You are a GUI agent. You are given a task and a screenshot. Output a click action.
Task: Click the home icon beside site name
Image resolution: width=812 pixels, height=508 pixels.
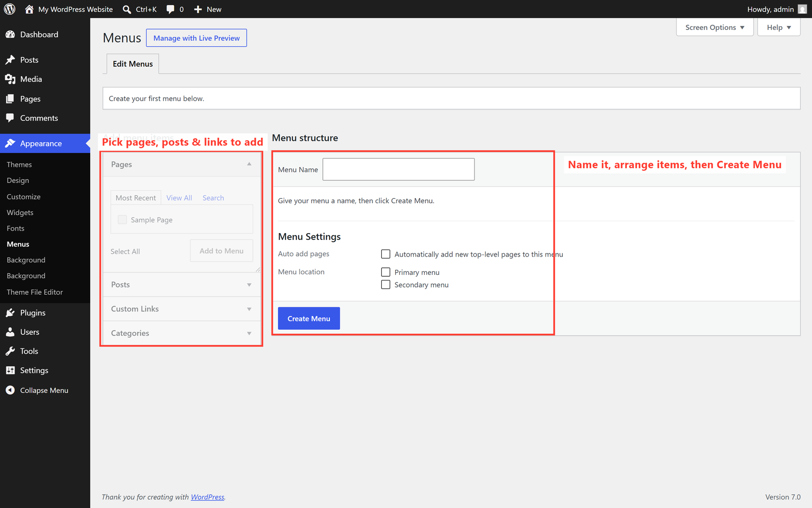pyautogui.click(x=29, y=9)
